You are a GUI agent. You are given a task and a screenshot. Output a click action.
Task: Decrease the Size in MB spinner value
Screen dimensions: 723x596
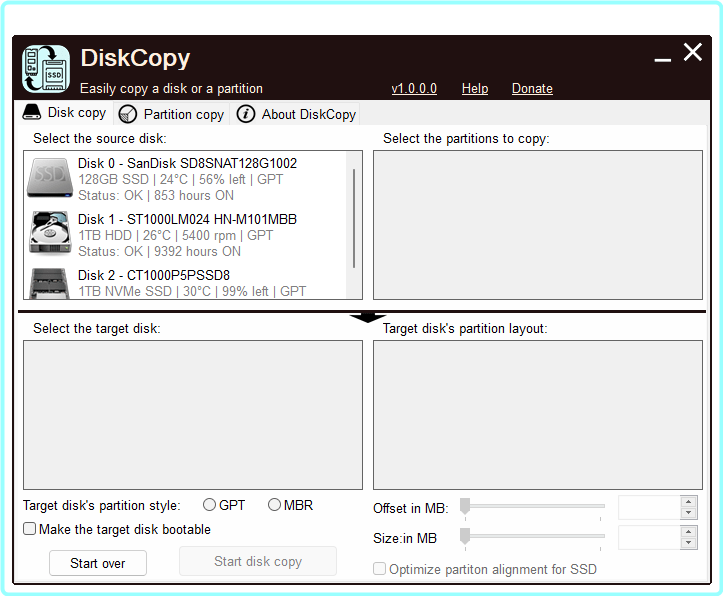(687, 543)
